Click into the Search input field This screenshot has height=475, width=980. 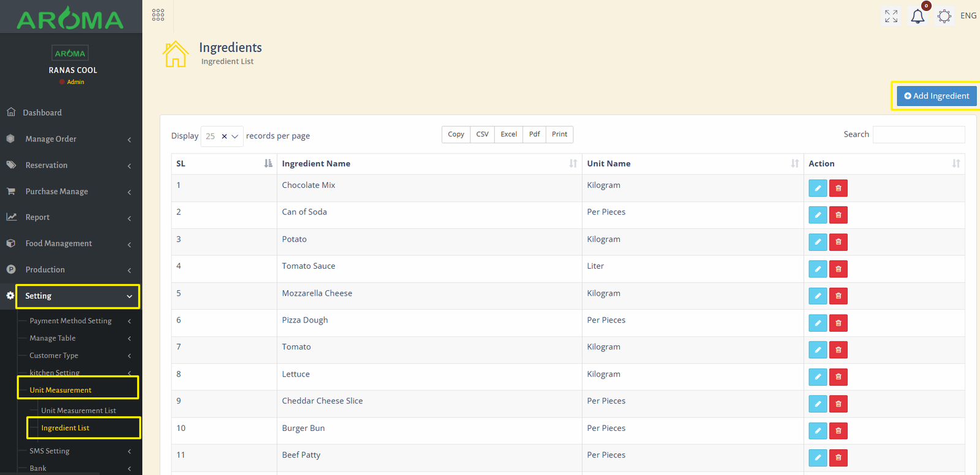point(918,135)
